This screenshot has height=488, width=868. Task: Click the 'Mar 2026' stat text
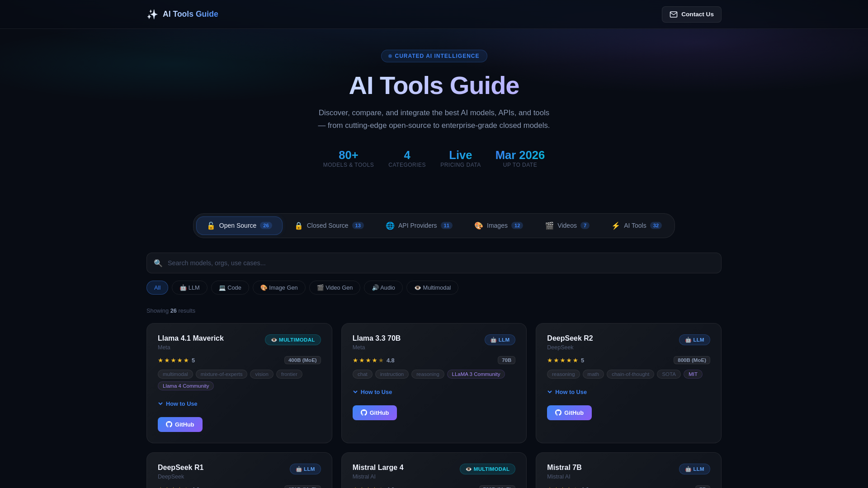point(520,155)
